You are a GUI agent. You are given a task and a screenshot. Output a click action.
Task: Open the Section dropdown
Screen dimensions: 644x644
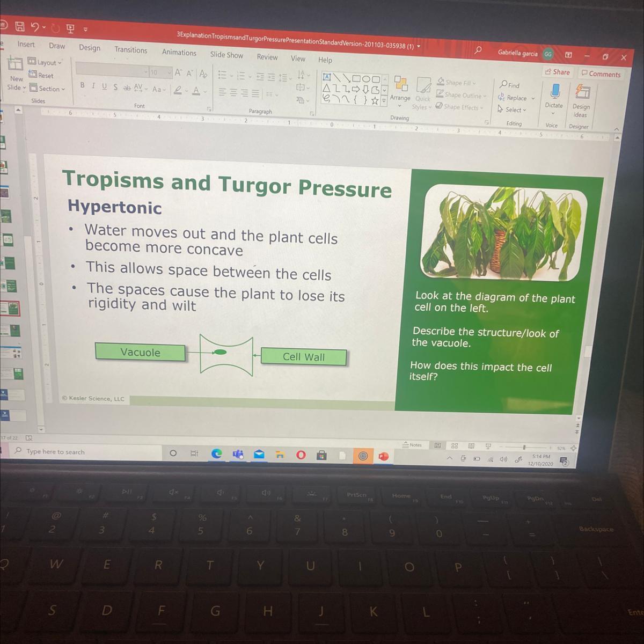point(47,89)
